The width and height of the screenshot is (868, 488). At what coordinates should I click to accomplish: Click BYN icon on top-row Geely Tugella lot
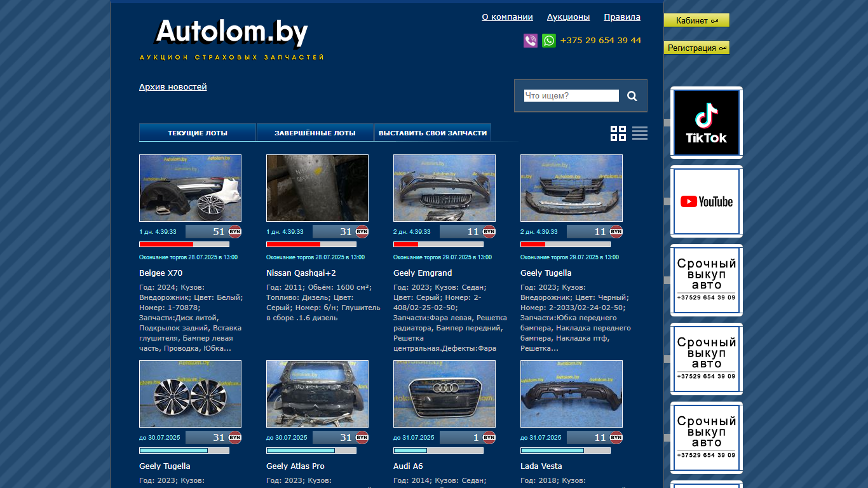616,231
